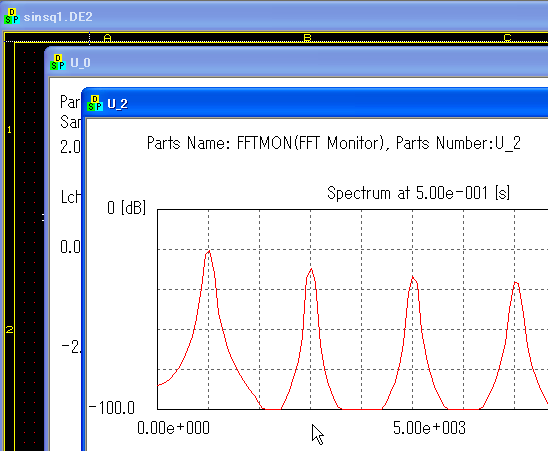Click the U_2 window title bar

coord(316,103)
